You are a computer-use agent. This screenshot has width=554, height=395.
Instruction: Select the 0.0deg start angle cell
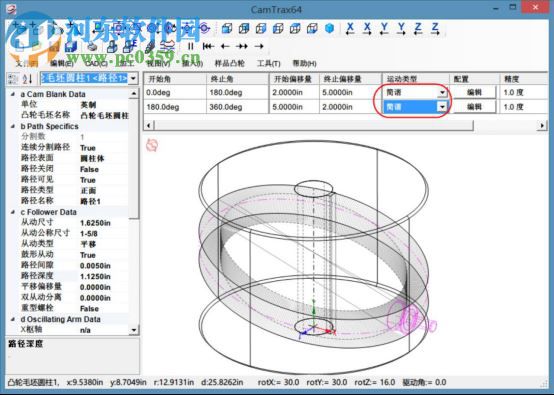coord(175,93)
